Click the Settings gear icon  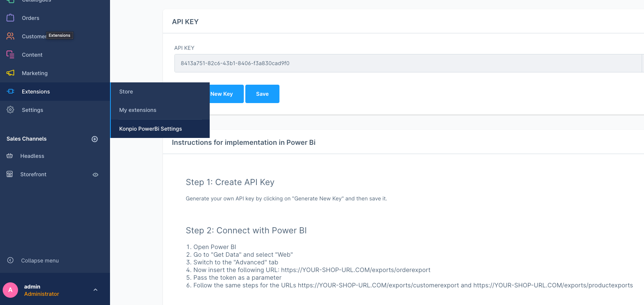click(10, 110)
